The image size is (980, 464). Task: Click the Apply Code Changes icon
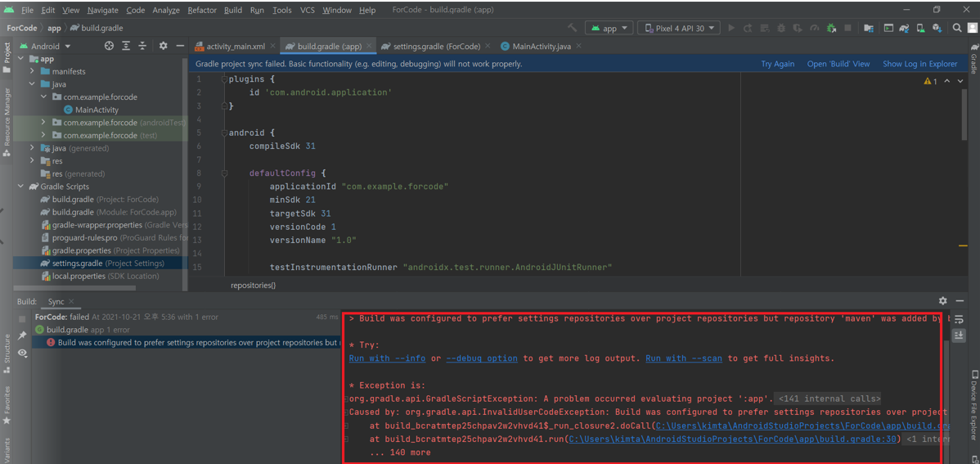pos(764,28)
